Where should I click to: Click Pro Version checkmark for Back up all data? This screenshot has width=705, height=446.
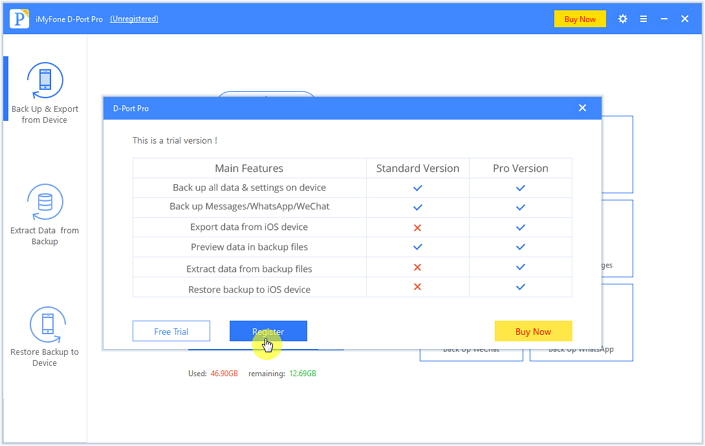[x=521, y=188]
